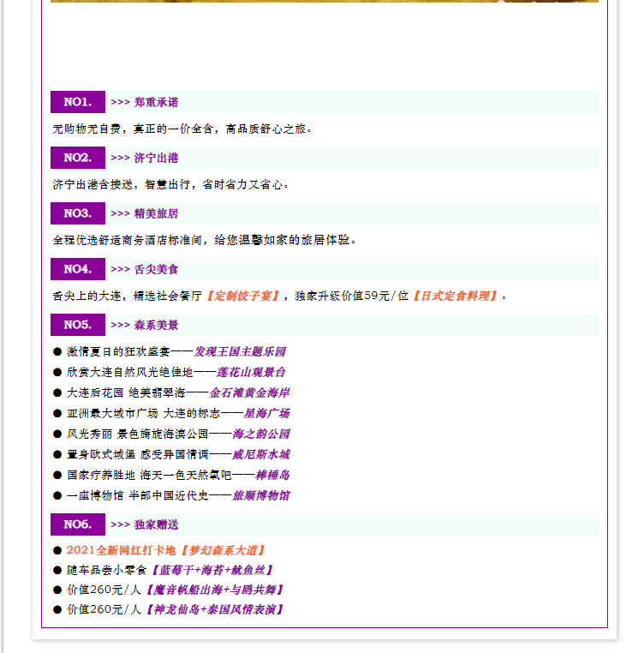Click purple text 莲花山观景台

click(x=251, y=372)
